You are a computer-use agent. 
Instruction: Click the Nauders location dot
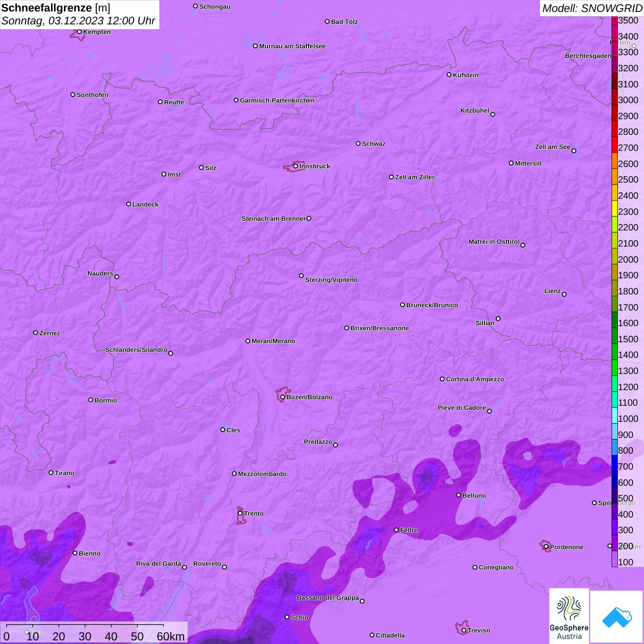[117, 277]
